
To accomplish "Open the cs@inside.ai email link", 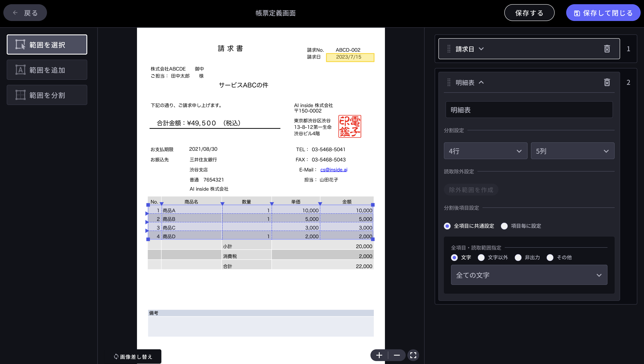I will tap(334, 169).
